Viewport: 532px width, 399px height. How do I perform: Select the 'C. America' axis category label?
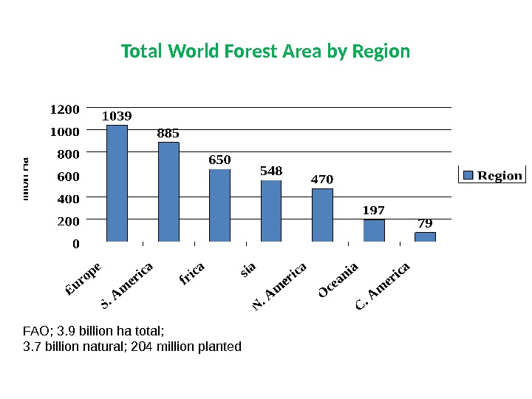(383, 286)
